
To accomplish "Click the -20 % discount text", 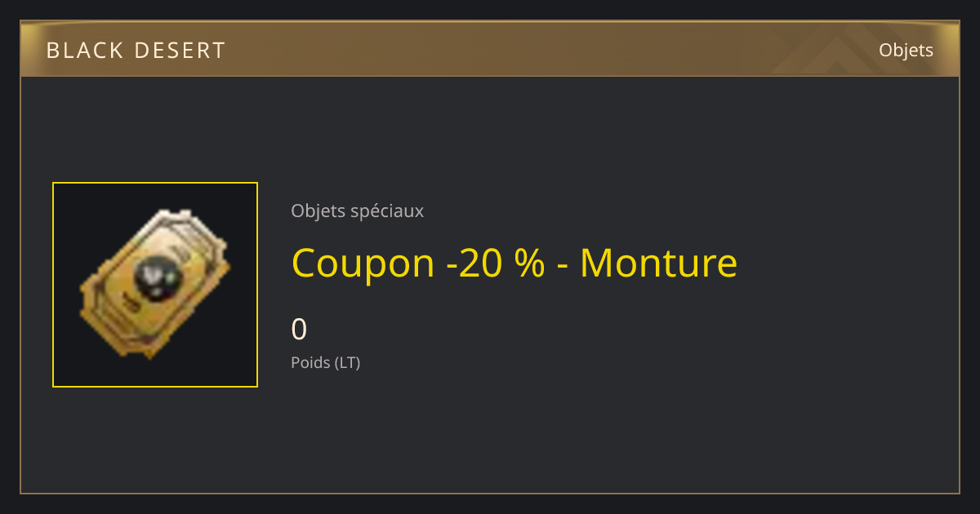I will tap(496, 263).
